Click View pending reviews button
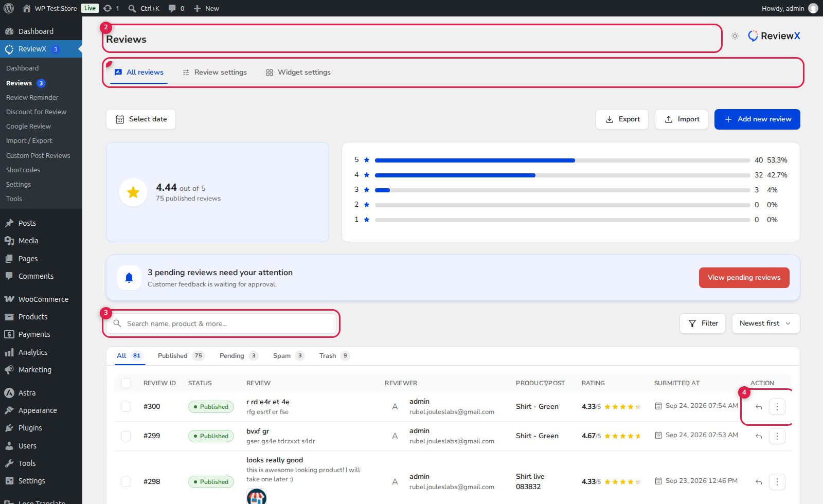 744,278
